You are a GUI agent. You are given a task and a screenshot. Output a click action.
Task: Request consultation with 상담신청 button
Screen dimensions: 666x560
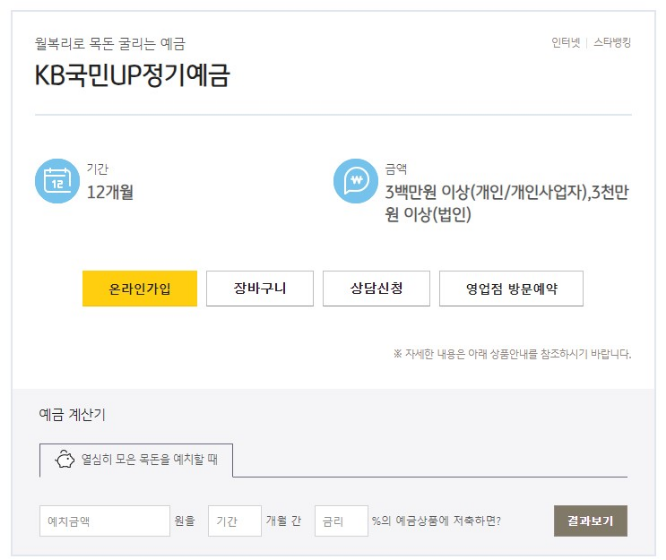pyautogui.click(x=376, y=289)
